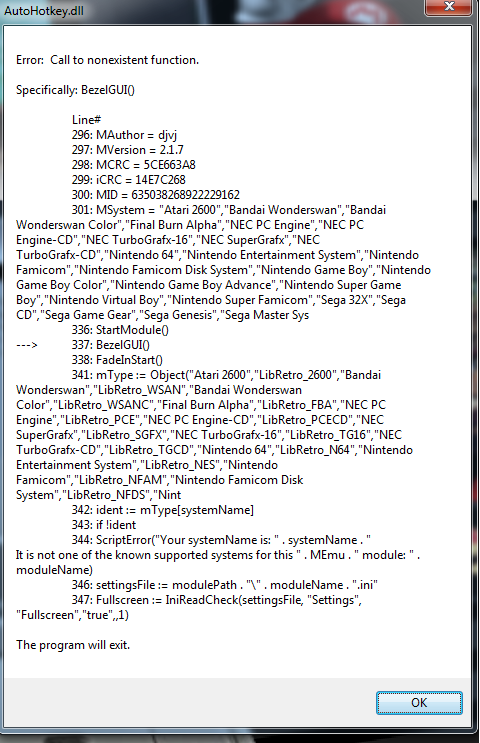
Task: Click line 298 MCRC = 5CE663A8
Action: pos(134,165)
